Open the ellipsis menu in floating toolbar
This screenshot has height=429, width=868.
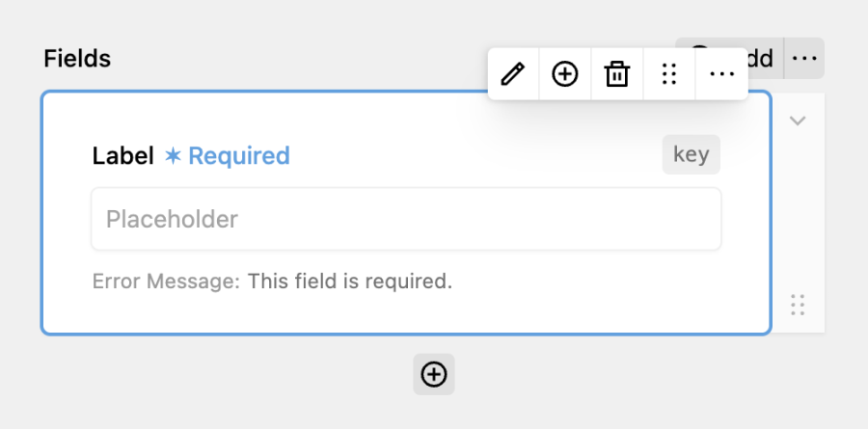click(721, 73)
